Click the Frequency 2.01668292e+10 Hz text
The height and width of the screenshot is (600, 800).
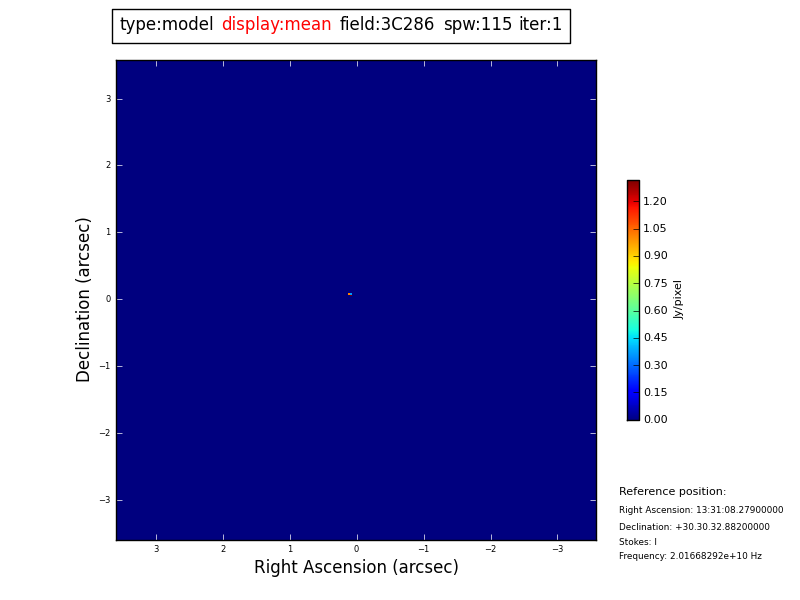[690, 556]
